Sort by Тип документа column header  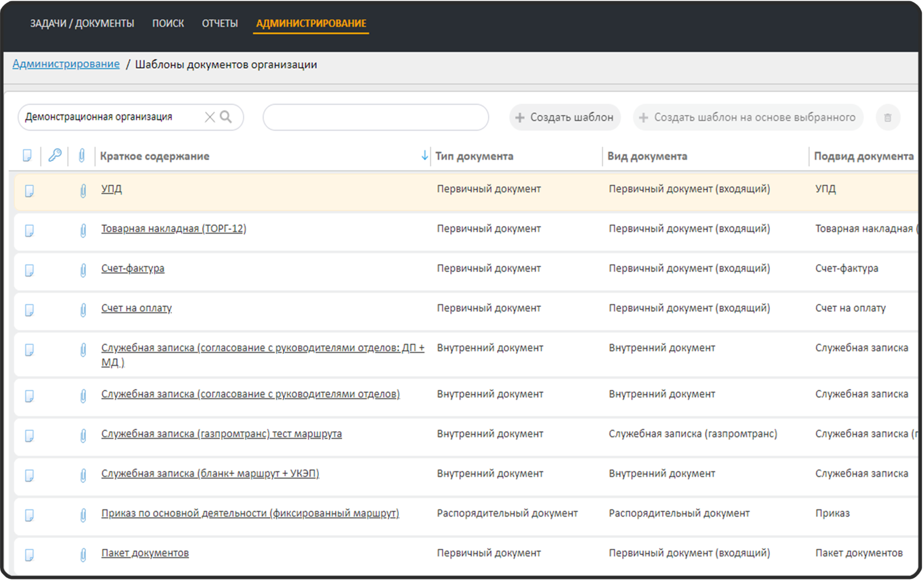474,156
